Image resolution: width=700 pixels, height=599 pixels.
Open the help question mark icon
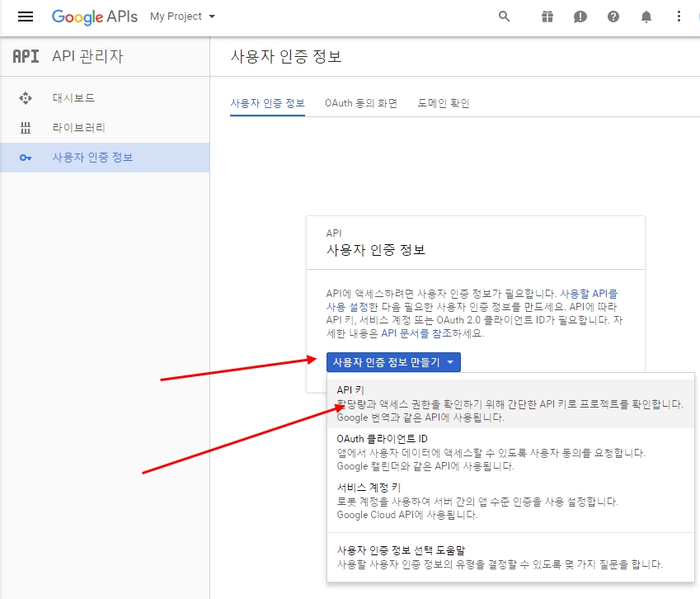[x=613, y=17]
